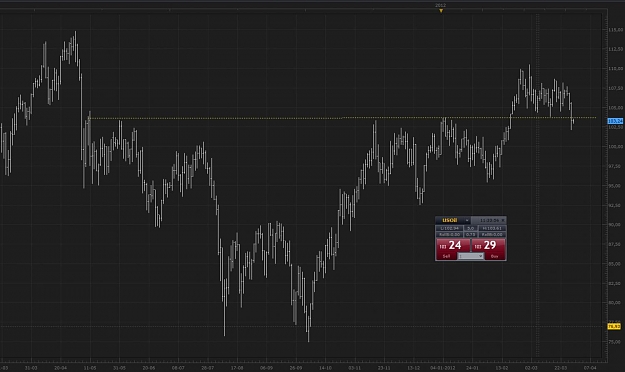Click the Sell button at 103.24
The image size is (625, 372).
[x=453, y=249]
